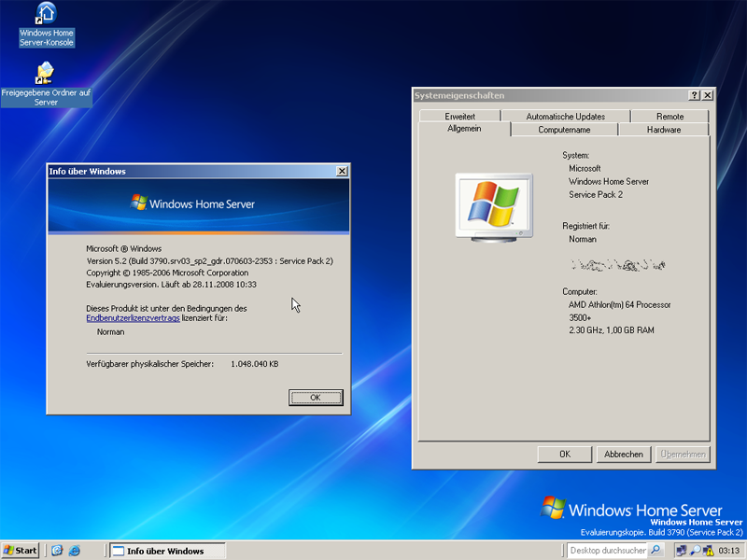Viewport: 747px width, 560px height.
Task: Open Freigegebene Ordner auf Server shortcut
Action: point(45,74)
